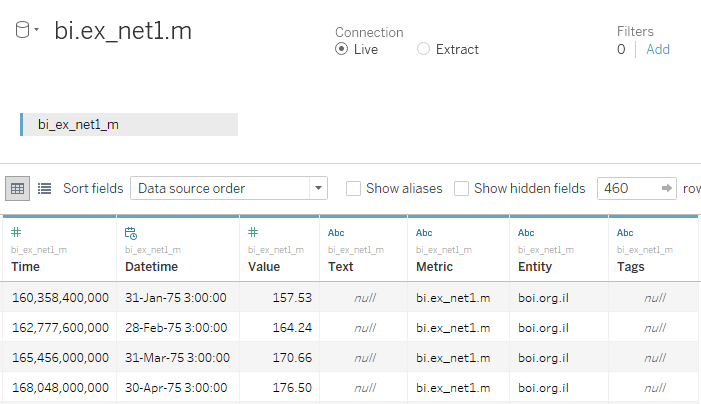
Task: Click the database cylinder data source icon
Action: click(x=22, y=29)
